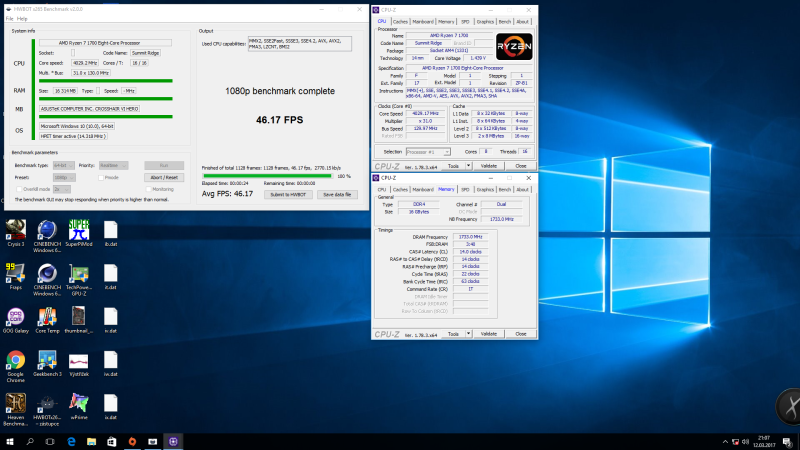Switch to CPU tab in lower CPU-Z
The height and width of the screenshot is (450, 800).
click(382, 190)
